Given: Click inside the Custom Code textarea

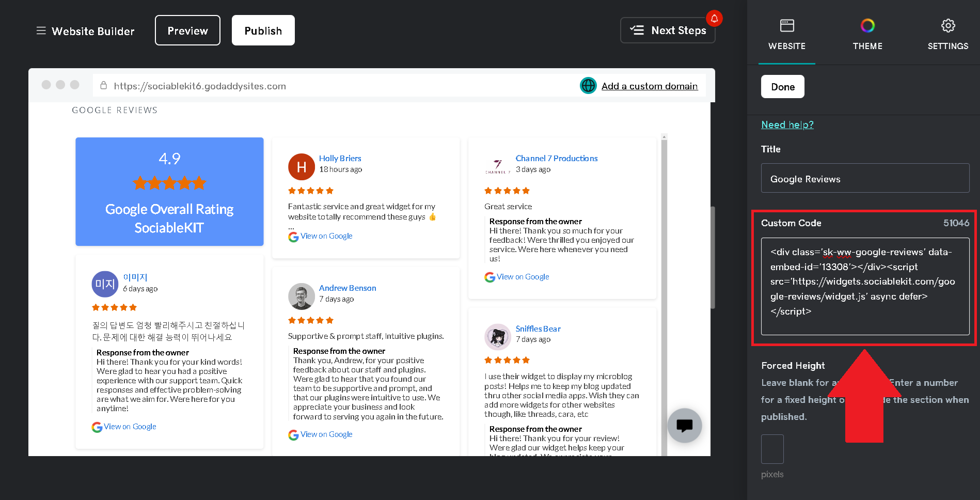Looking at the screenshot, I should (865, 286).
